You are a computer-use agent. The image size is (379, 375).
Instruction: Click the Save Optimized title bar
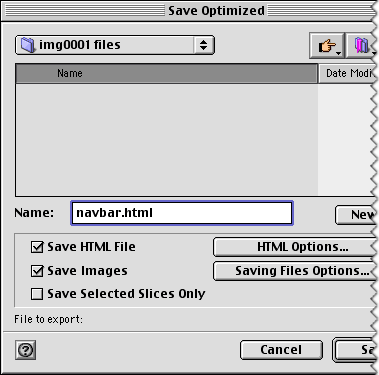[x=188, y=11]
